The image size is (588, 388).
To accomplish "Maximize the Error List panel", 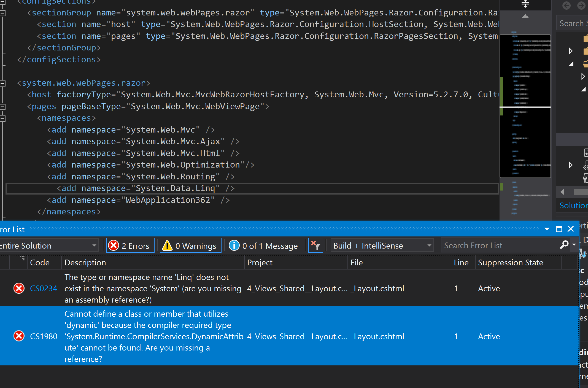I will tap(559, 229).
